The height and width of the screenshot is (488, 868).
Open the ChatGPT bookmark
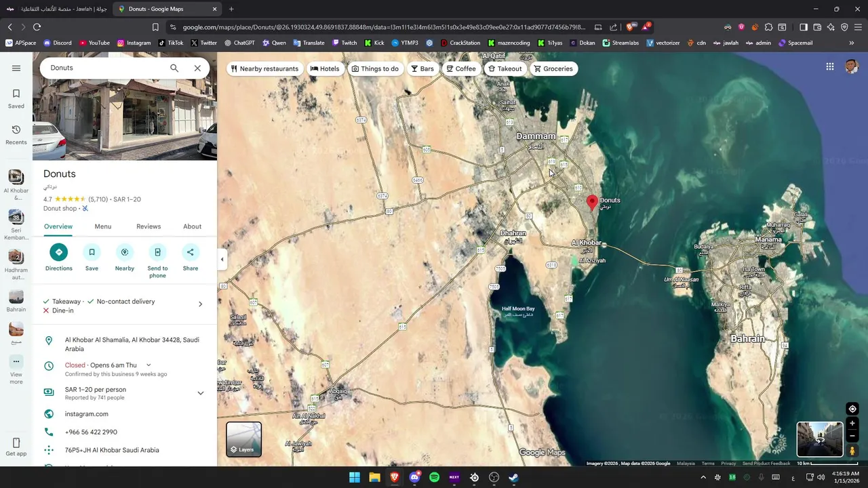[239, 43]
